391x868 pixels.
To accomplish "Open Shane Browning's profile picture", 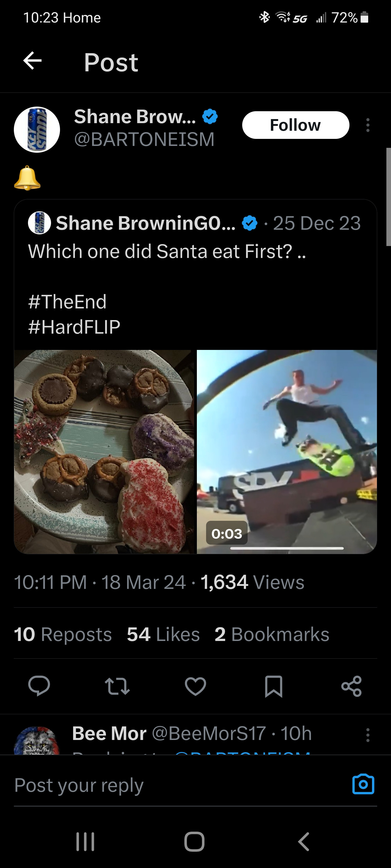I will [x=37, y=130].
